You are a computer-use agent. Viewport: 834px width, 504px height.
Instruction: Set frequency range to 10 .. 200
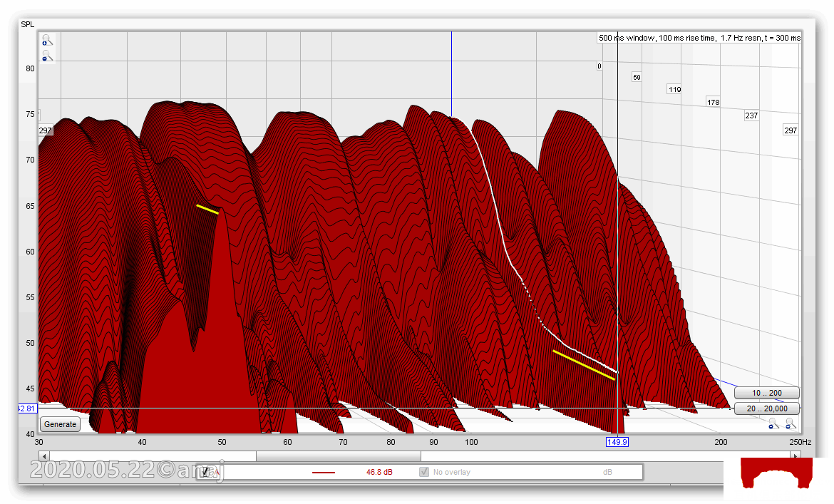click(x=766, y=393)
